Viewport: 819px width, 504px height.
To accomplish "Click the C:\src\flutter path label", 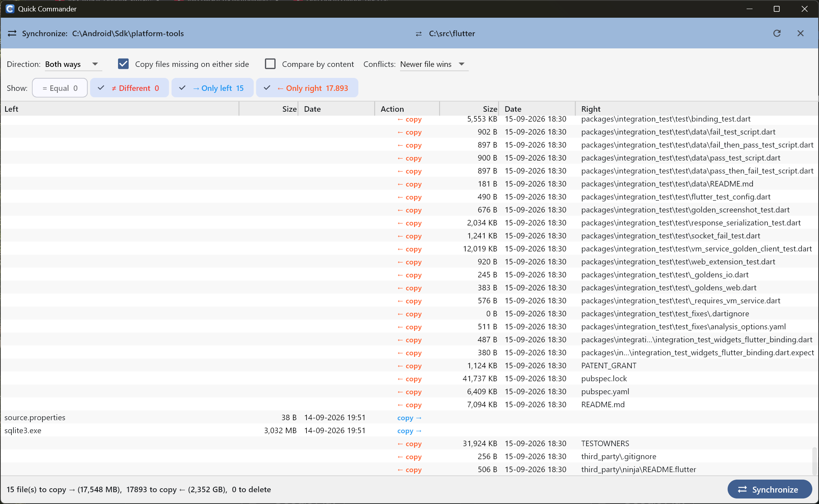I will pyautogui.click(x=452, y=33).
